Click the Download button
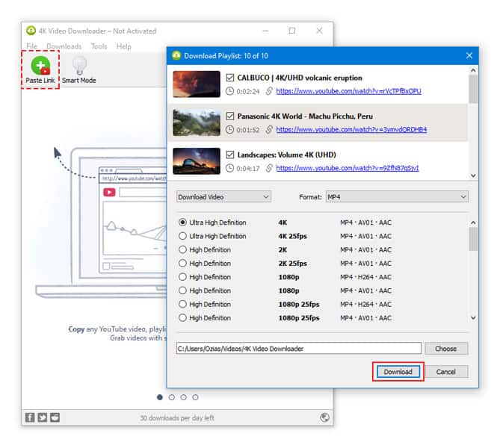Screen dimensions: 500x448 pyautogui.click(x=398, y=372)
